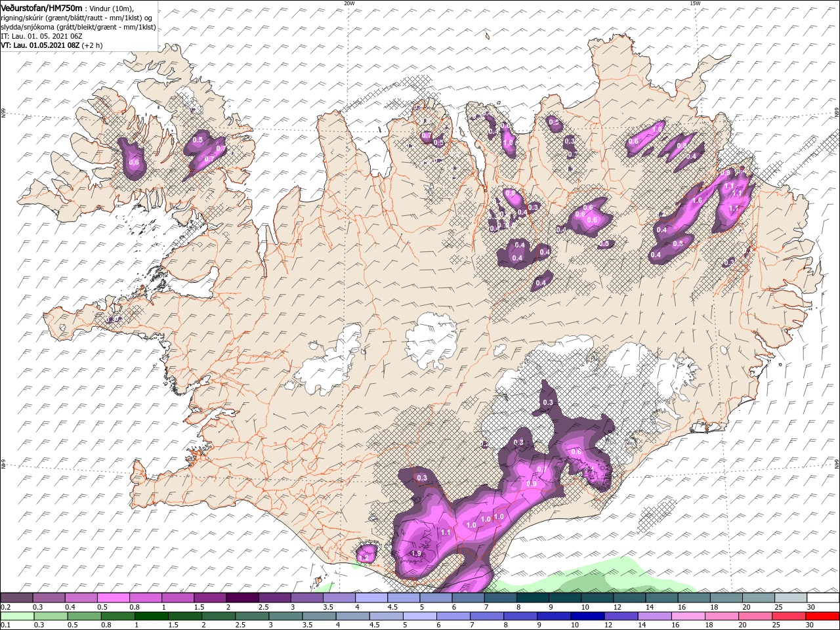Viewport: 840px width, 630px height.
Task: Click the 15W longitude label at the top
Action: point(694,3)
